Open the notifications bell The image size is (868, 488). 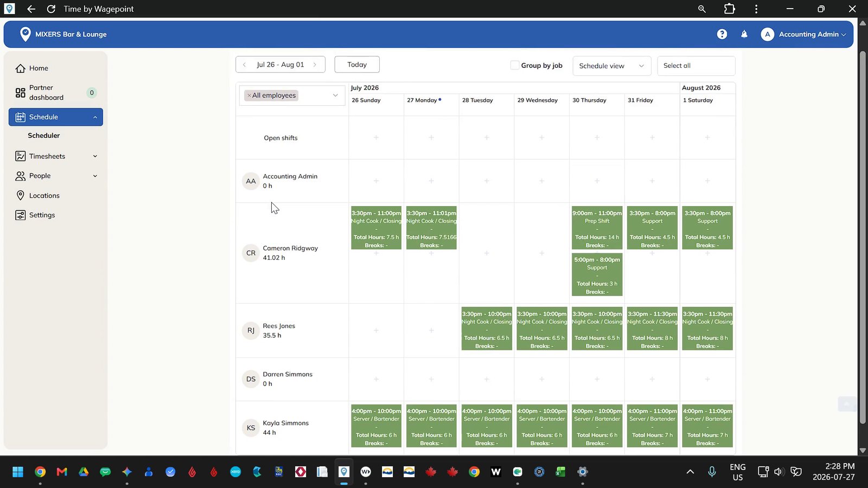point(744,34)
